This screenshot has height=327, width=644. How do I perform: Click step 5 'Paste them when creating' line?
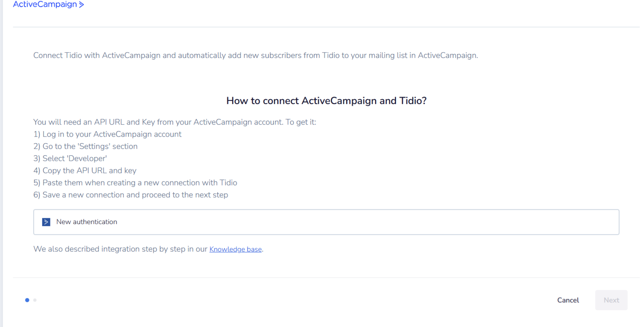click(x=135, y=183)
